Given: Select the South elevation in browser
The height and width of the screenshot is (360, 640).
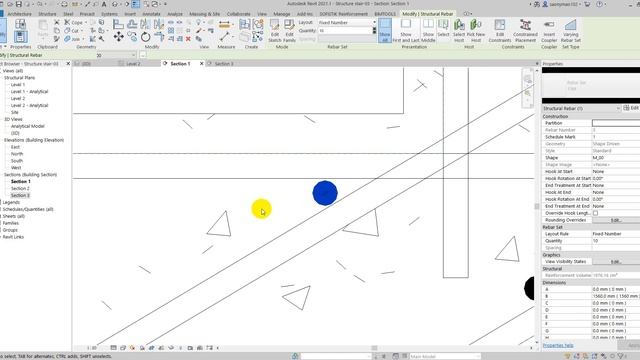Looking at the screenshot, I should pyautogui.click(x=17, y=161).
